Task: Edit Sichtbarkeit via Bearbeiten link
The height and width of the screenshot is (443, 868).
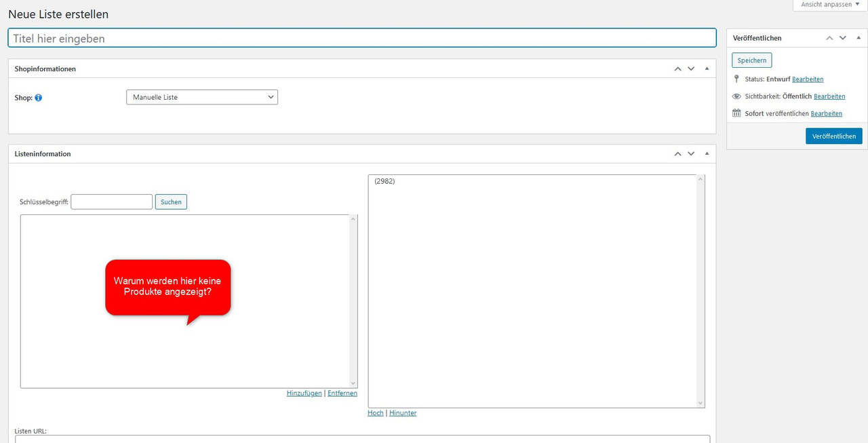Action: tap(829, 96)
